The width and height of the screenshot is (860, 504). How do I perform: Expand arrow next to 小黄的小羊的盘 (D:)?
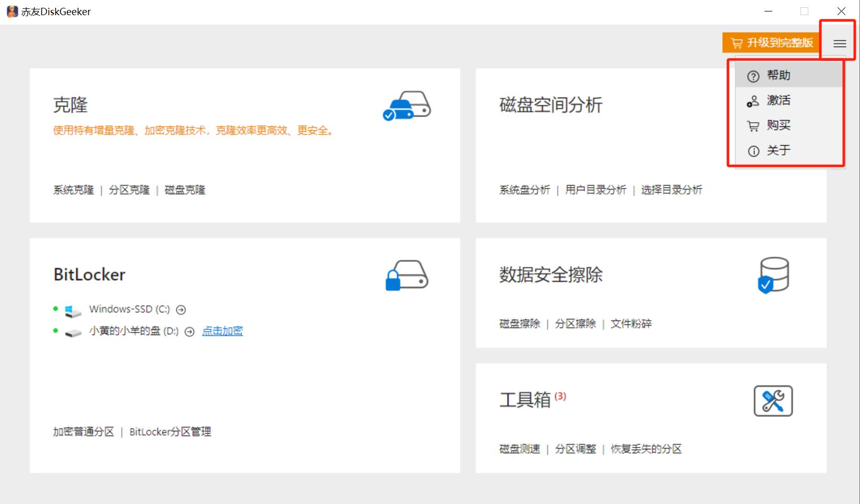189,332
